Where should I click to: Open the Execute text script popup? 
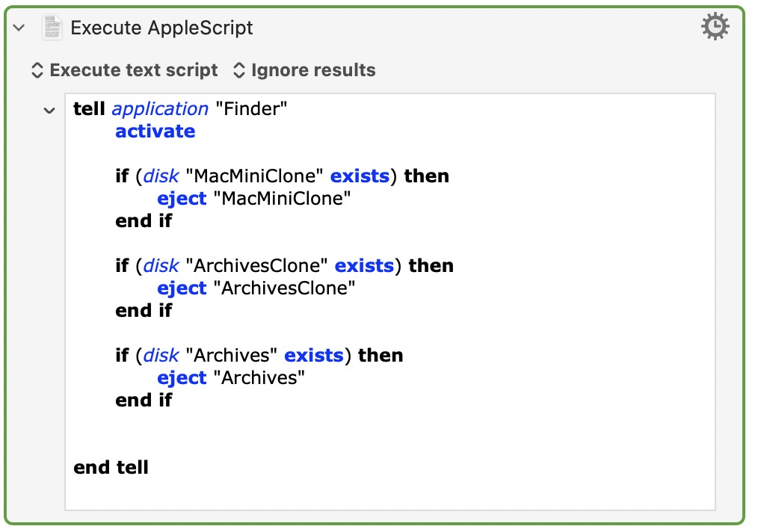tap(124, 70)
